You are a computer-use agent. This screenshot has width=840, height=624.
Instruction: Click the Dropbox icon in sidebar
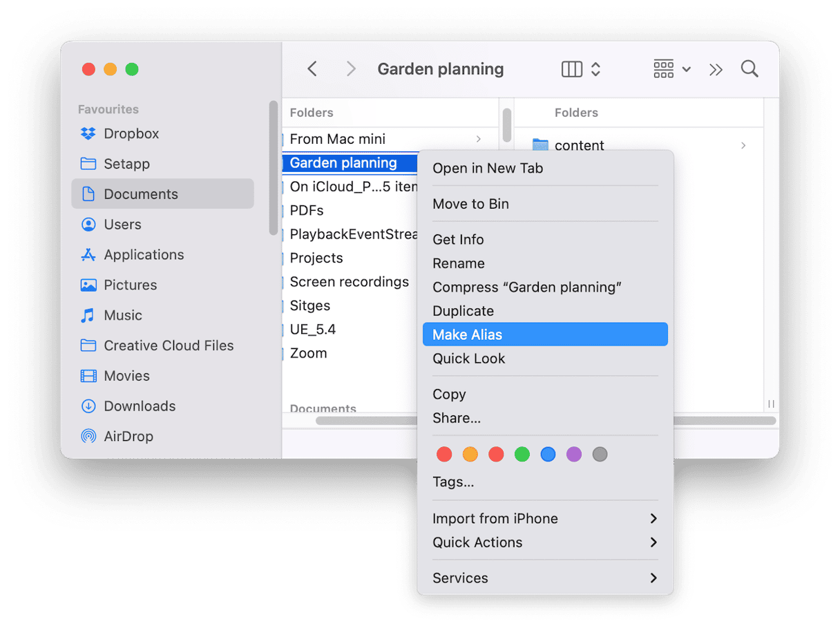(x=88, y=133)
